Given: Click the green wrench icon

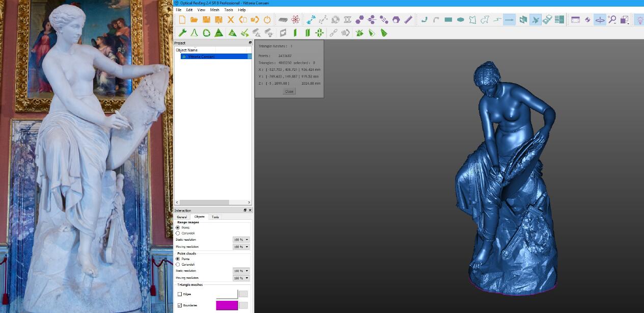Looking at the screenshot, I should click(x=182, y=33).
